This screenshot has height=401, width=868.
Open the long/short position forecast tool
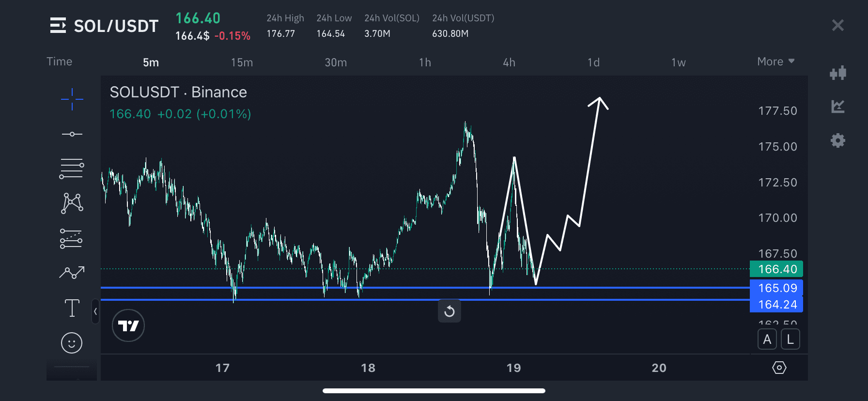(71, 238)
